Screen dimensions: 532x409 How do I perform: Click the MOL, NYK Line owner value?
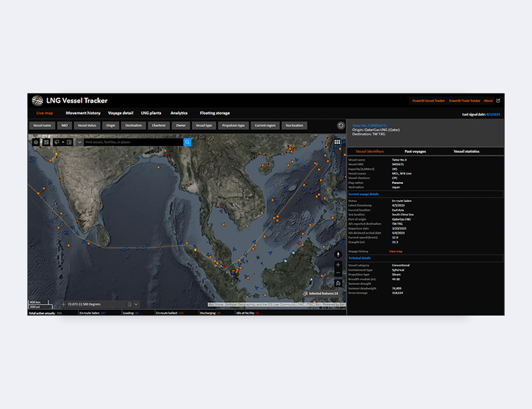[402, 173]
